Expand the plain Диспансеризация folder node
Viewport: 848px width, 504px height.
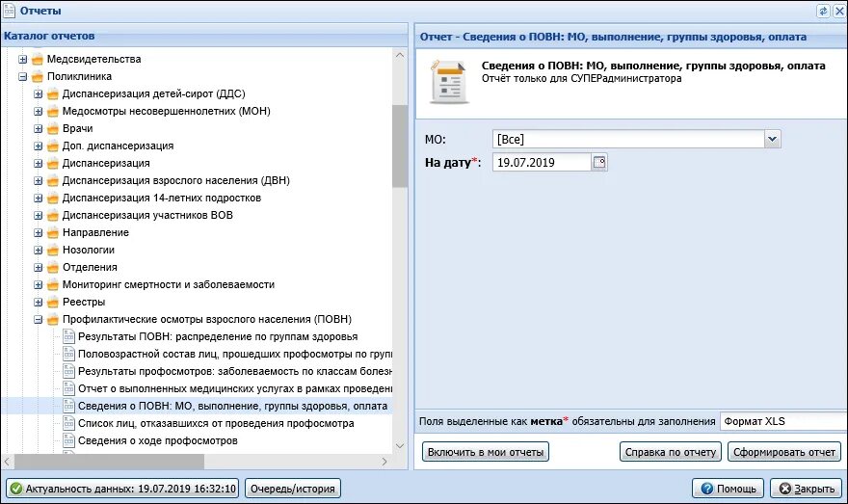point(38,163)
